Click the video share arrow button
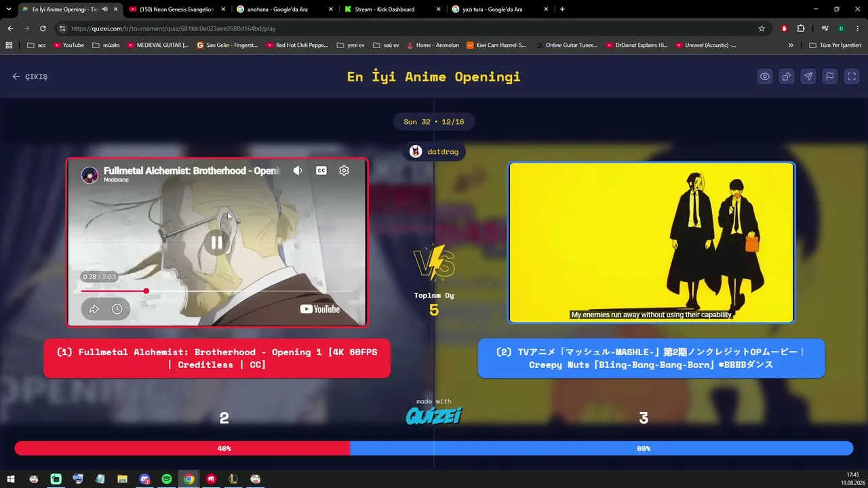This screenshot has width=868, height=488. [x=94, y=309]
